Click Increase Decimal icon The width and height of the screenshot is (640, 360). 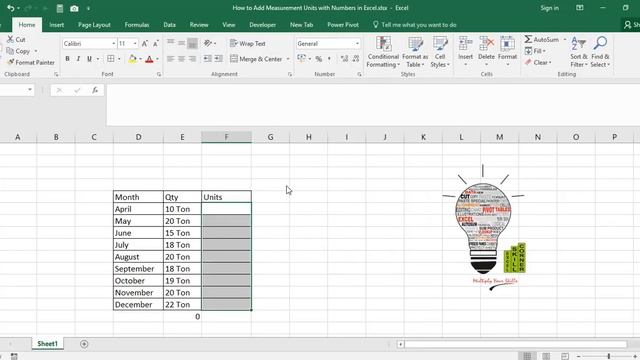click(344, 59)
